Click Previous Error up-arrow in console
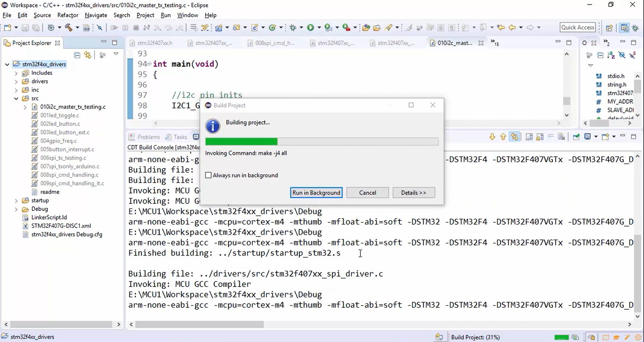The height and width of the screenshot is (342, 644). 503,137
